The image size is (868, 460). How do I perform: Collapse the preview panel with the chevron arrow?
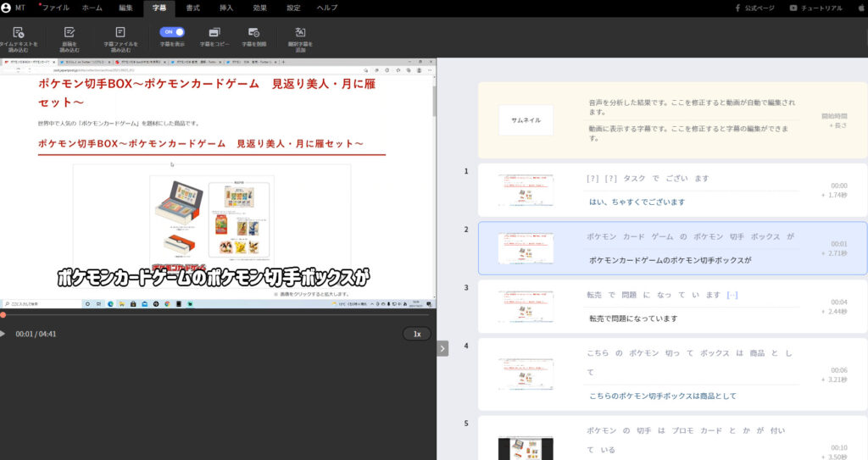click(442, 348)
